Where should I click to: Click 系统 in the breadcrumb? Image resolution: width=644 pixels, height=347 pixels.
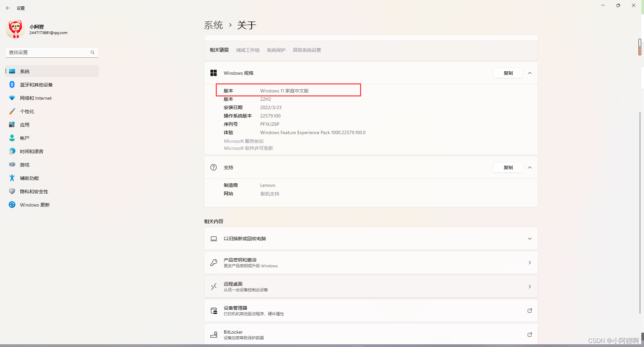[x=213, y=25]
